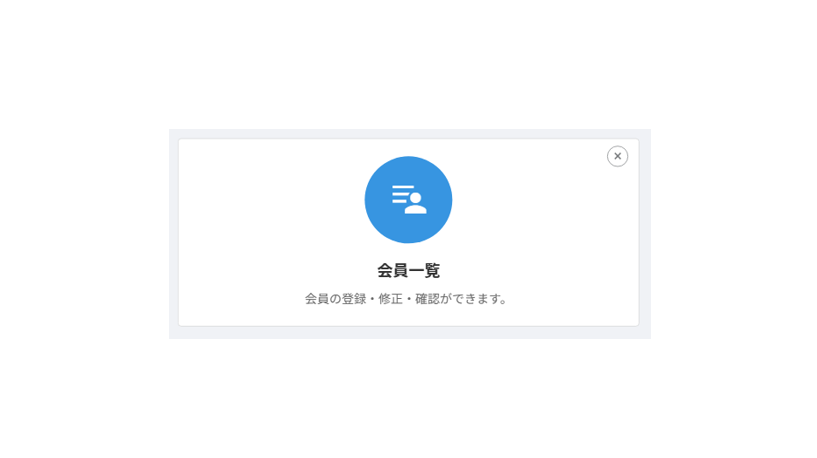Click the word 修正 in the description
This screenshot has width=817, height=458.
coord(390,299)
